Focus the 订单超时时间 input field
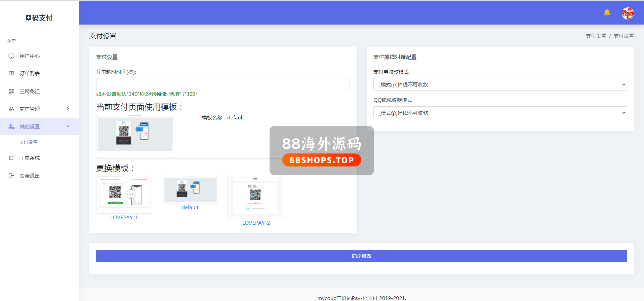This screenshot has height=301, width=644. point(223,84)
